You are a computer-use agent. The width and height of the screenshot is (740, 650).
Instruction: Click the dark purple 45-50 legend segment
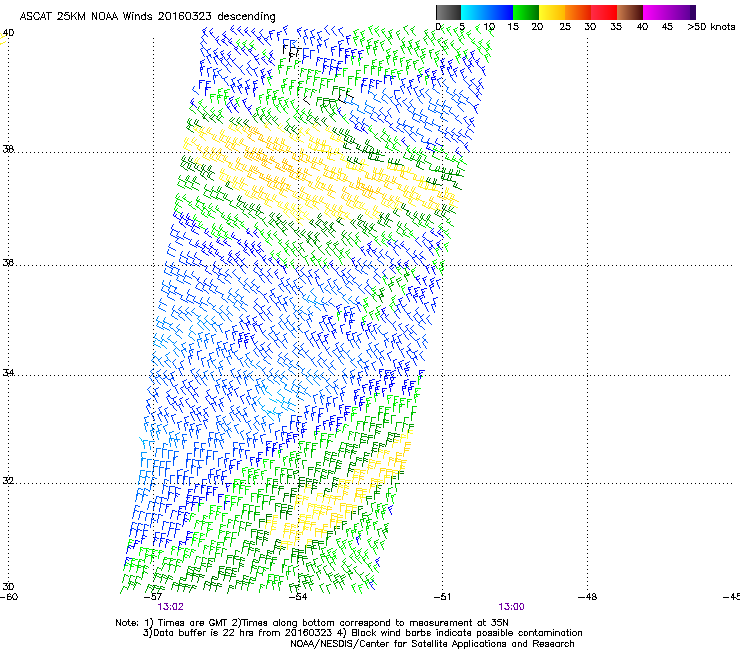point(682,12)
